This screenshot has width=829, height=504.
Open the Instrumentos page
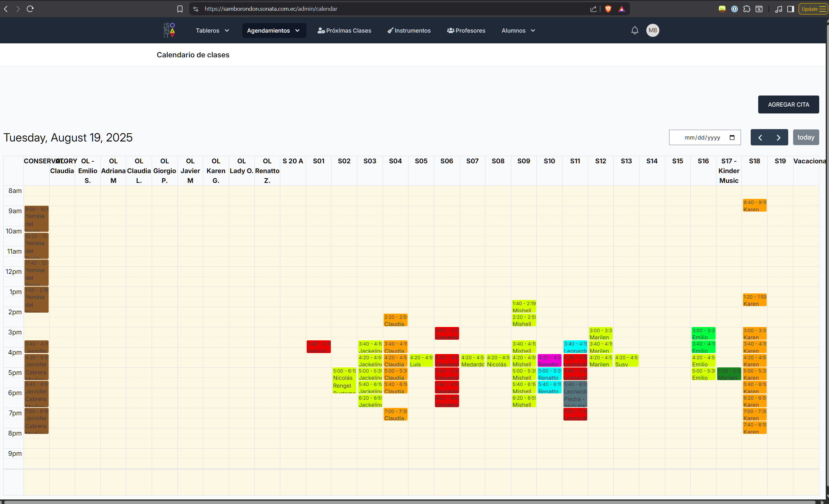pos(409,30)
